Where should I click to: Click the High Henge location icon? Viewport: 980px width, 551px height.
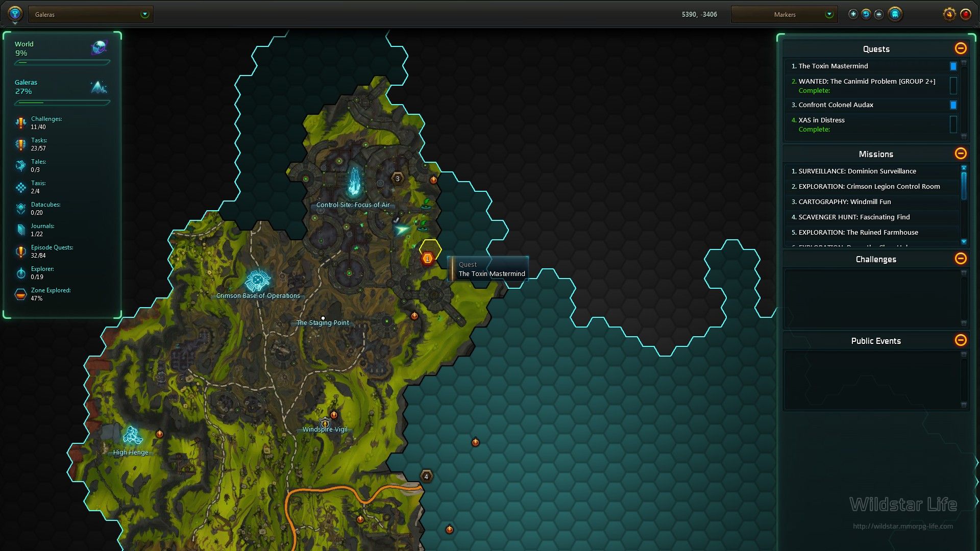coord(132,436)
